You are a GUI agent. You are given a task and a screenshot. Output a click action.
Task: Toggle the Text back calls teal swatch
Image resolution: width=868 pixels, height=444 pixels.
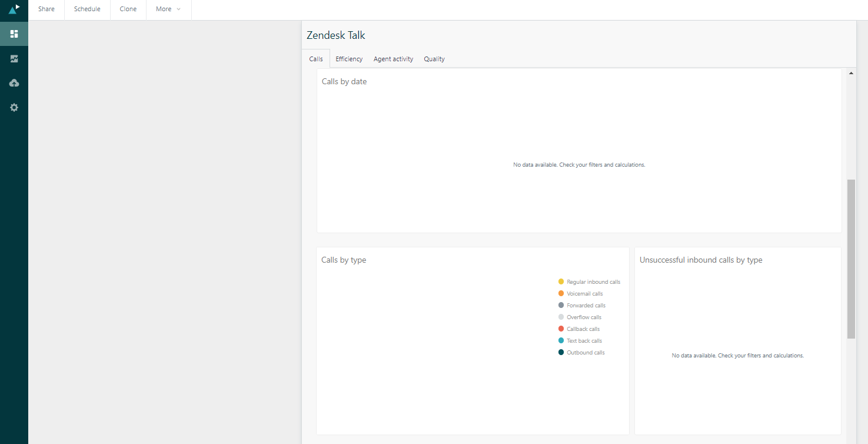coord(561,340)
